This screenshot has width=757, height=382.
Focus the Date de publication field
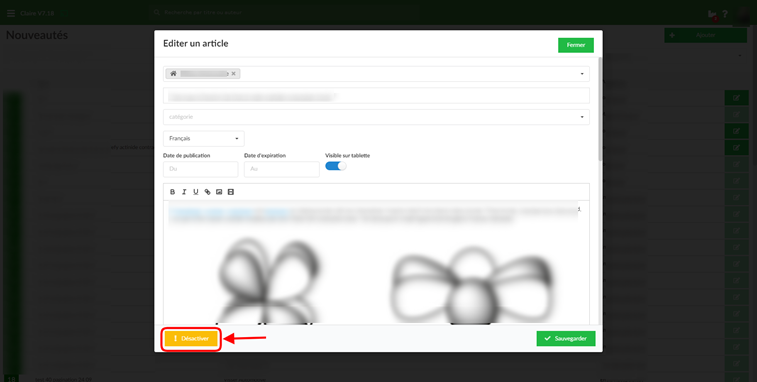[201, 170]
